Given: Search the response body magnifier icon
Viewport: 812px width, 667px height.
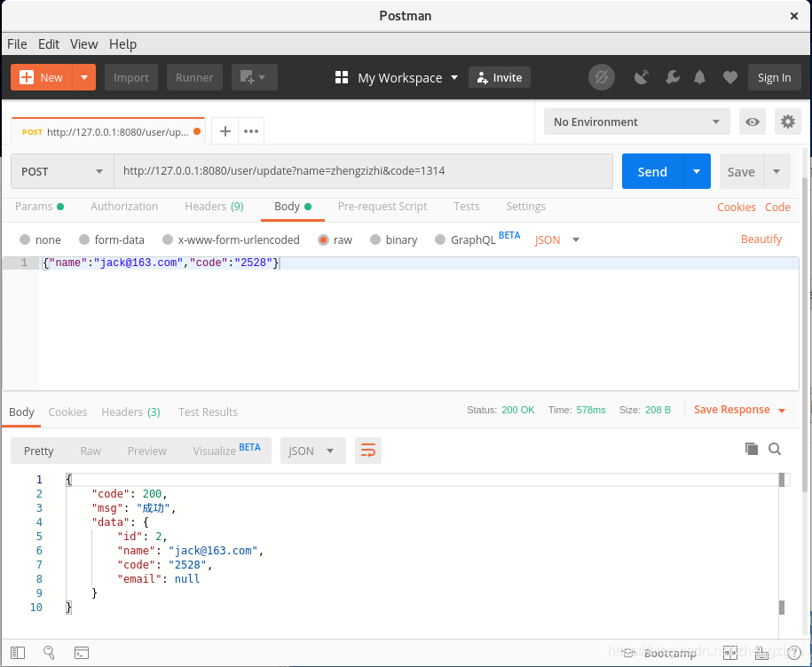Looking at the screenshot, I should coord(775,449).
